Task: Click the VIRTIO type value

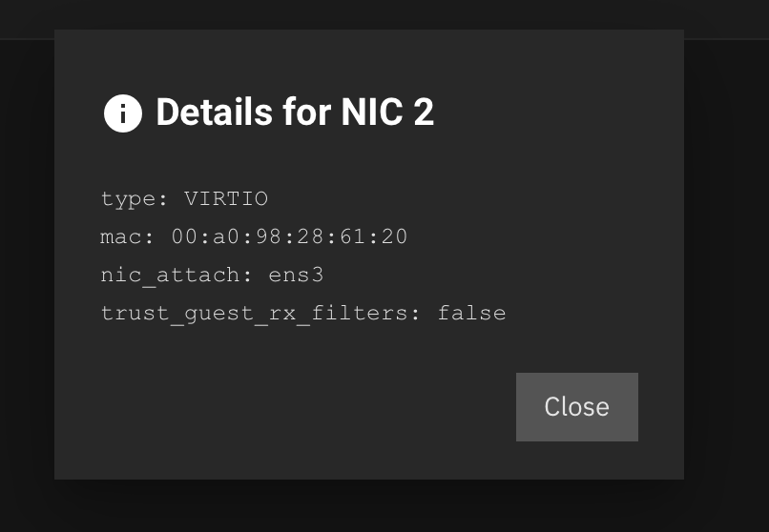Action: [226, 199]
